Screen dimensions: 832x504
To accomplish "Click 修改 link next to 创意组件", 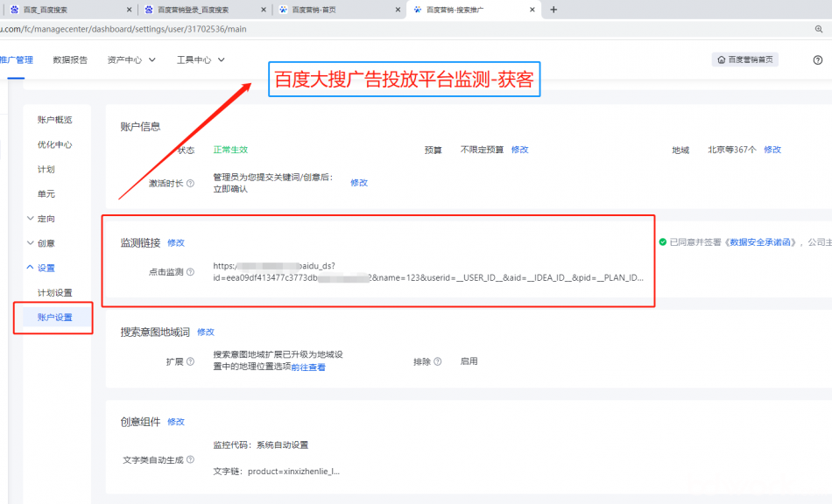I will coord(176,422).
